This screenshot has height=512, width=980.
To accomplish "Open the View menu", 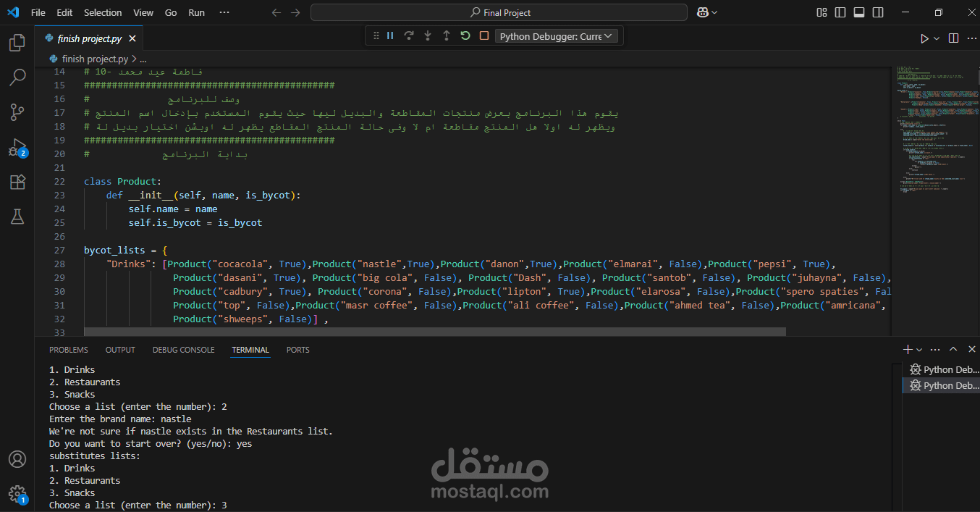I will point(143,12).
